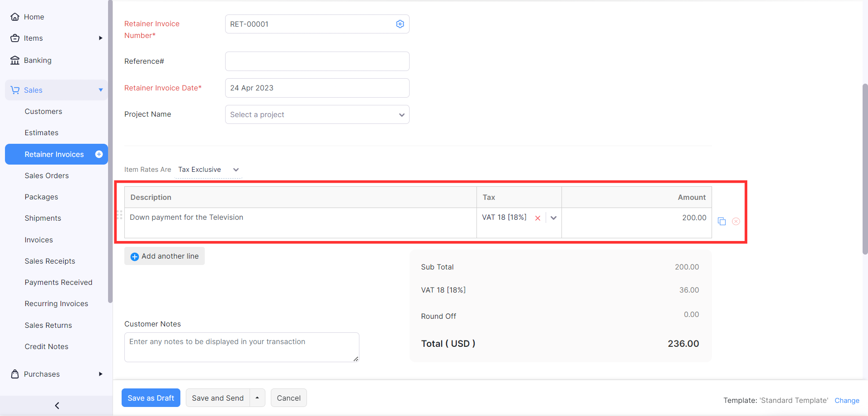Open retainer invoice number settings gear
This screenshot has width=868, height=416.
(x=400, y=24)
